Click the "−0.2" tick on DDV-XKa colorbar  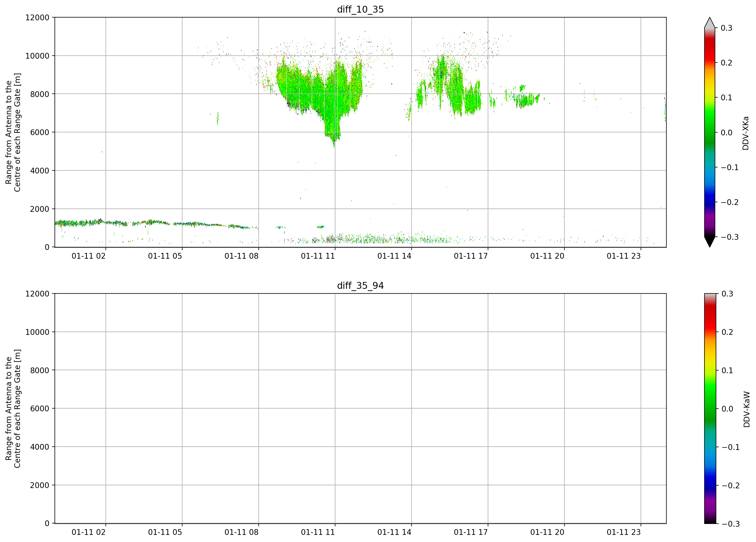click(730, 203)
